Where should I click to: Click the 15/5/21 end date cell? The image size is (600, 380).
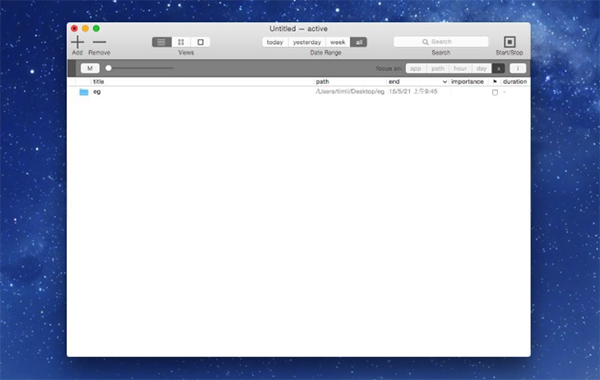[x=413, y=91]
